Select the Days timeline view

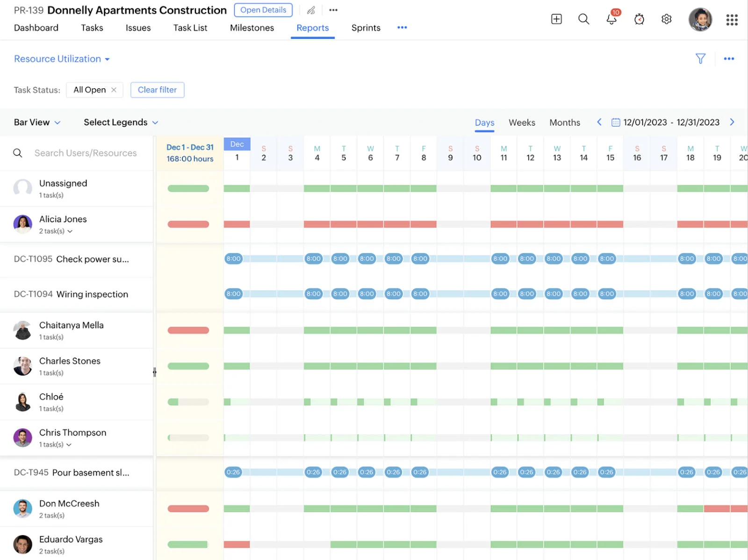click(484, 122)
